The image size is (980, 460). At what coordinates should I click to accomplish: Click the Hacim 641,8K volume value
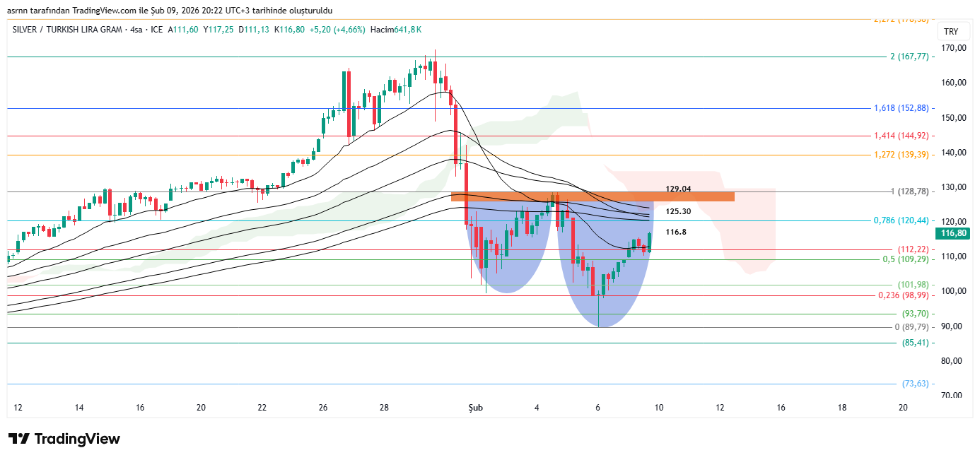[x=396, y=30]
